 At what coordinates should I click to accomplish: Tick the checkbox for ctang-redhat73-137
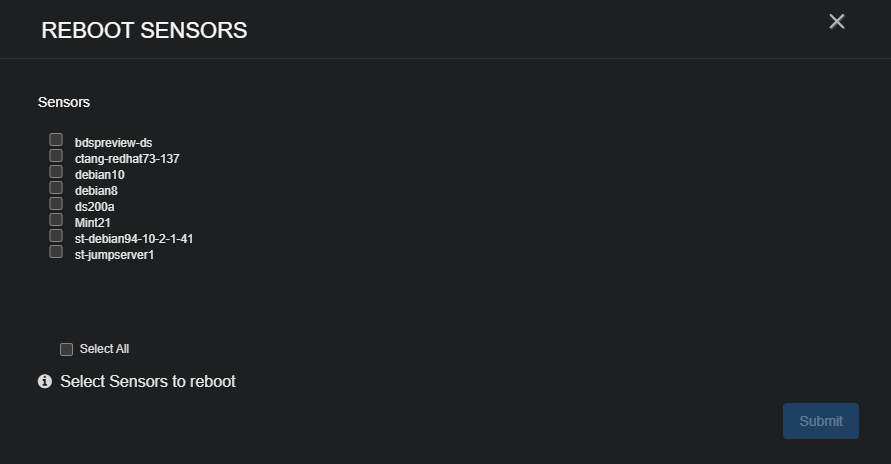[x=56, y=155]
